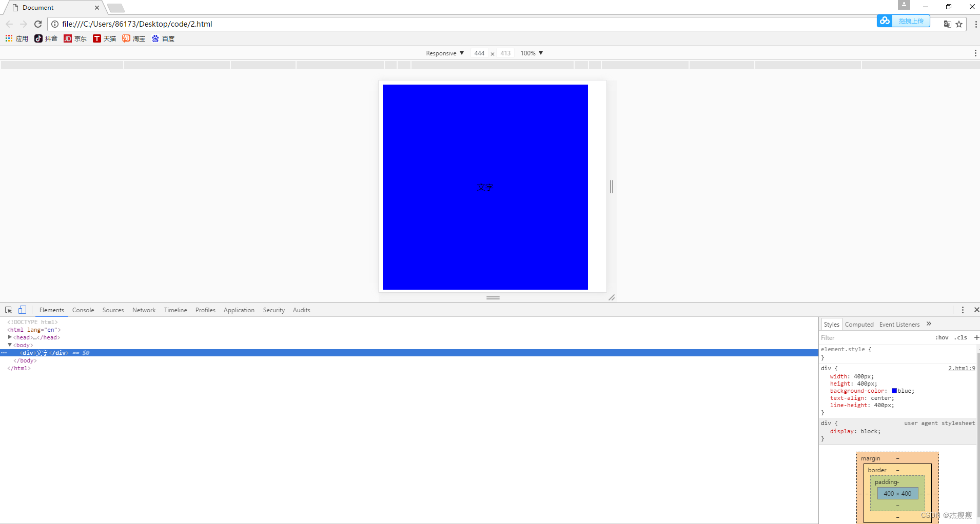This screenshot has width=980, height=524.
Task: Toggle .cls class editor in Styles pane
Action: 961,337
